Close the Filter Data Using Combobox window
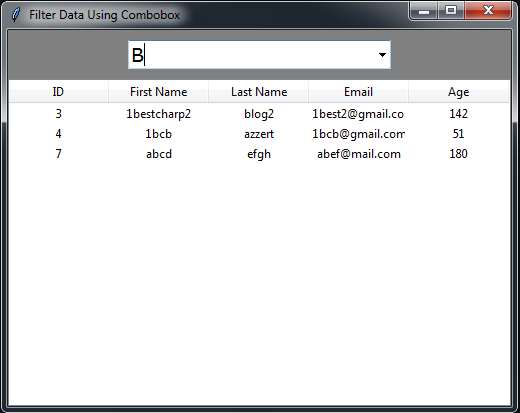 pos(488,11)
